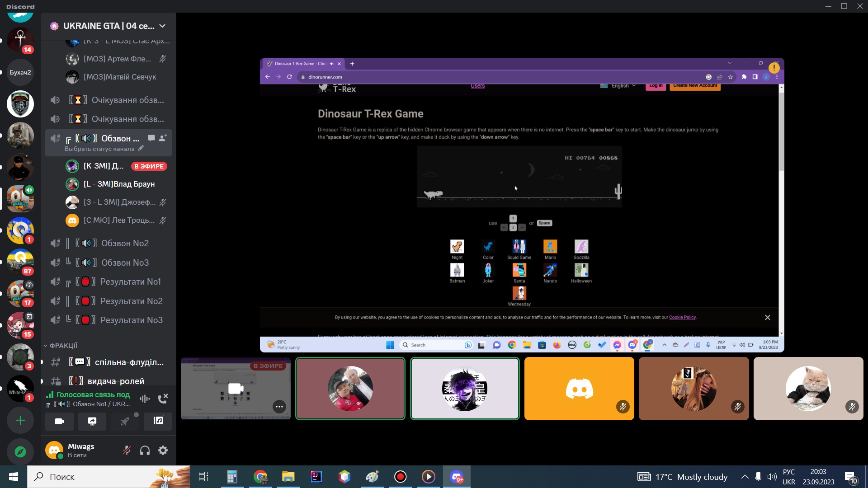Join the Обзвон No3 voice channel

(x=108, y=263)
